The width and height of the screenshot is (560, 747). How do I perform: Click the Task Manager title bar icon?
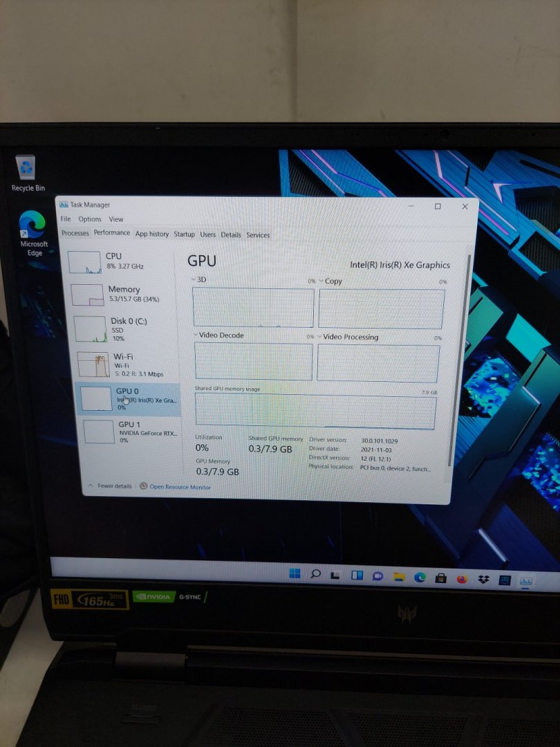click(x=64, y=204)
